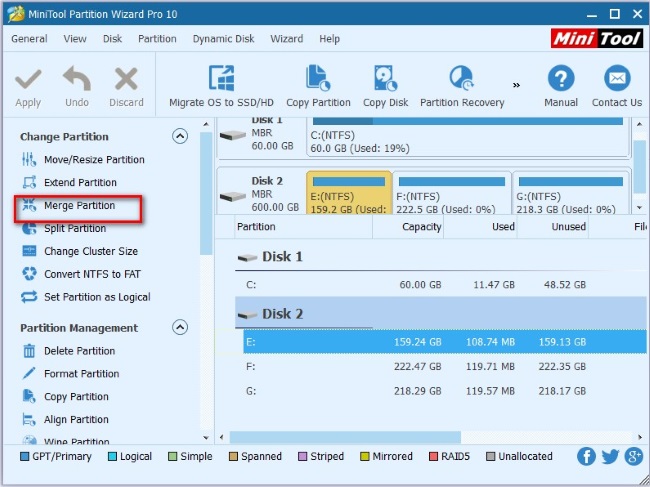
Task: Open Migrate OS to SSD/HD wizard
Action: pyautogui.click(x=221, y=80)
